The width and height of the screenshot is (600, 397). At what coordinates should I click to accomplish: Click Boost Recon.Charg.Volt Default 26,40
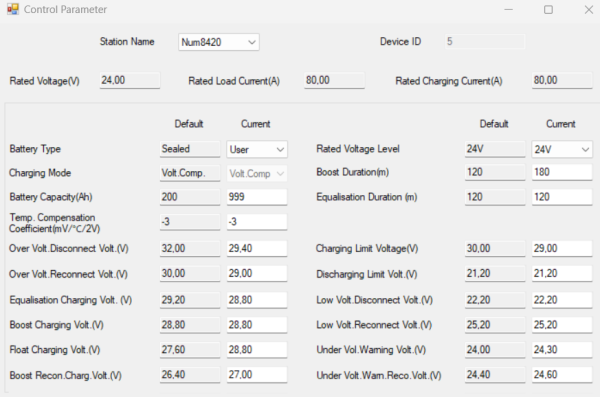(190, 375)
